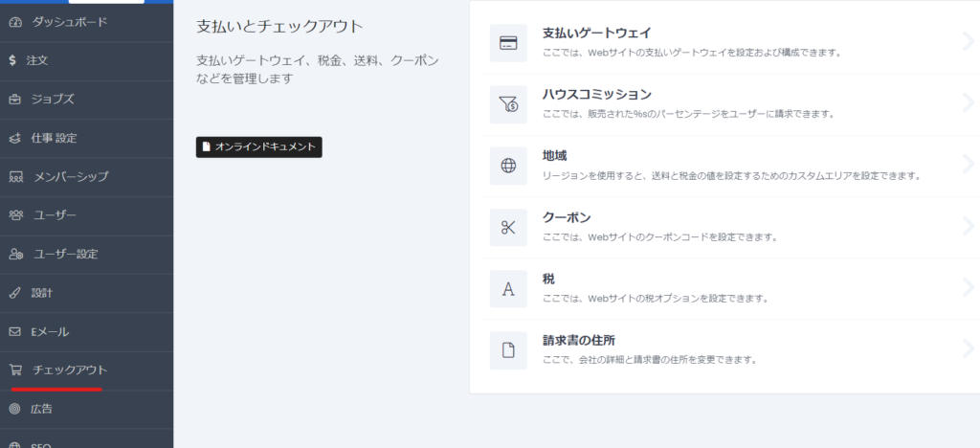Select ユーザー設定 from the sidebar
980x448 pixels.
click(65, 254)
